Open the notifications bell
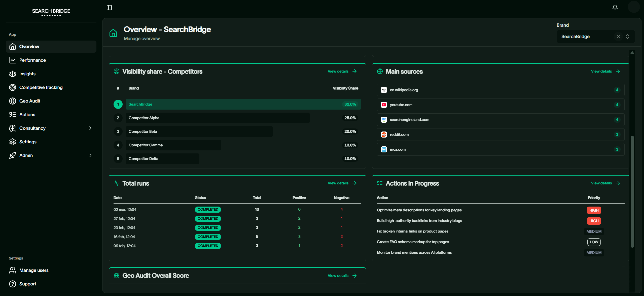 click(615, 8)
